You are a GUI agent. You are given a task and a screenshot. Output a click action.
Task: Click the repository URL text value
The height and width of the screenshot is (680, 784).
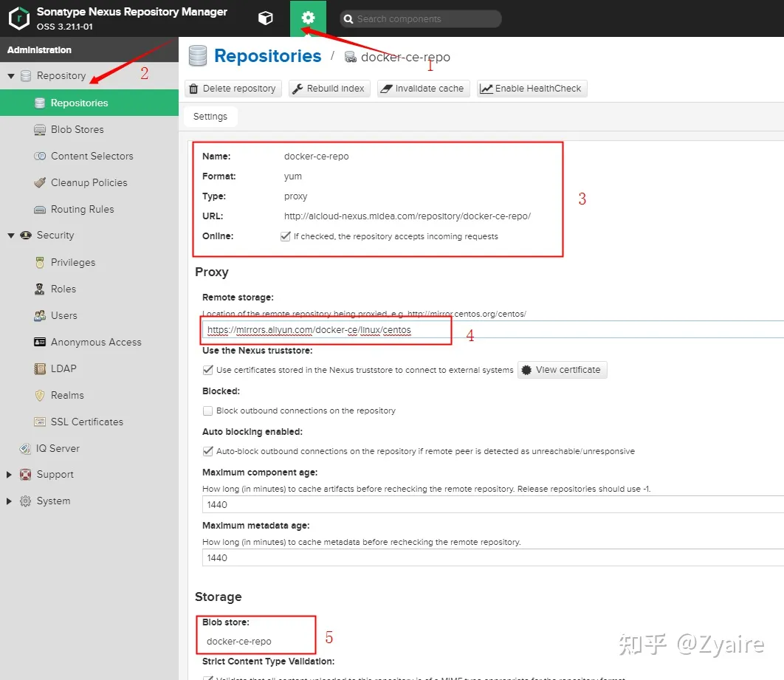click(407, 216)
